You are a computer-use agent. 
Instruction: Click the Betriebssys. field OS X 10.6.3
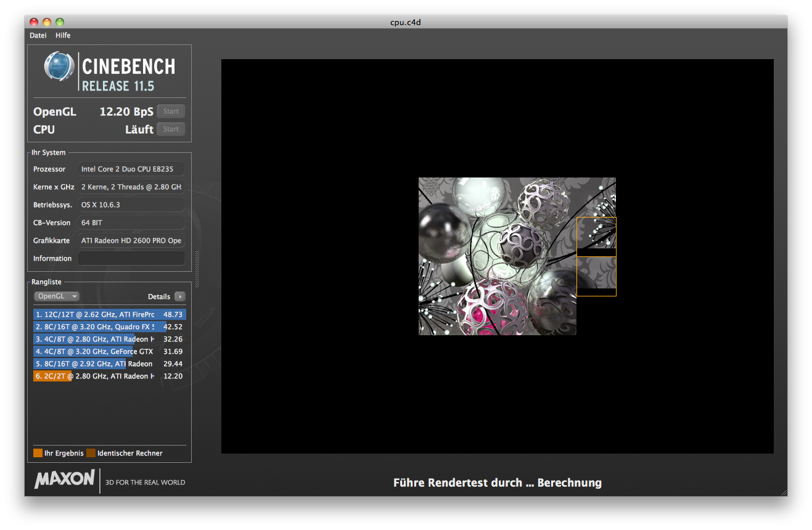(131, 205)
